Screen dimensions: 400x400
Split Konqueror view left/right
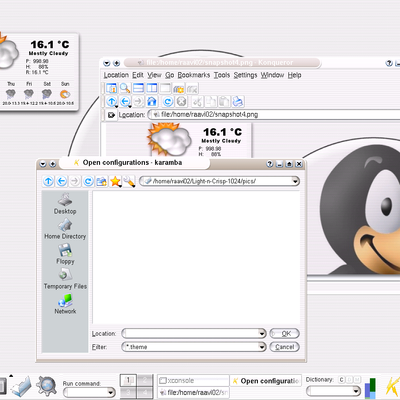click(x=152, y=88)
